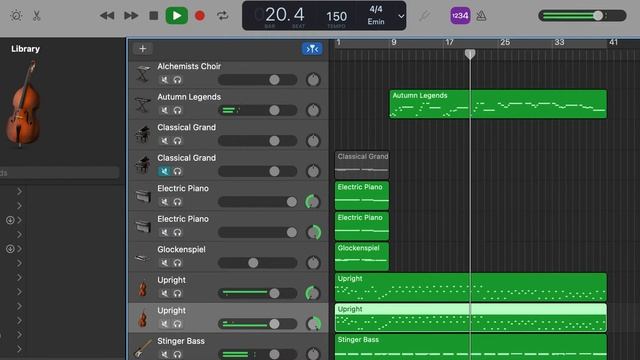Fast forward playback
The height and width of the screenshot is (360, 640).
click(131, 16)
